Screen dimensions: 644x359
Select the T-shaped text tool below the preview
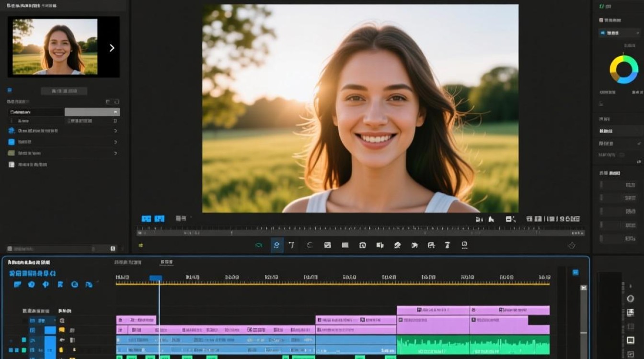click(291, 245)
